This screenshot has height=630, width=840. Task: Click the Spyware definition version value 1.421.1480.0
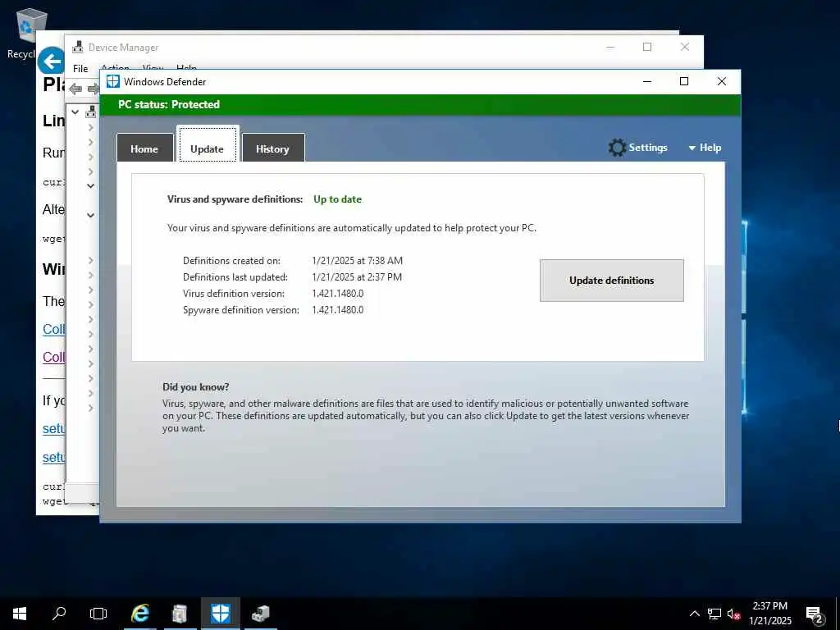[338, 309]
